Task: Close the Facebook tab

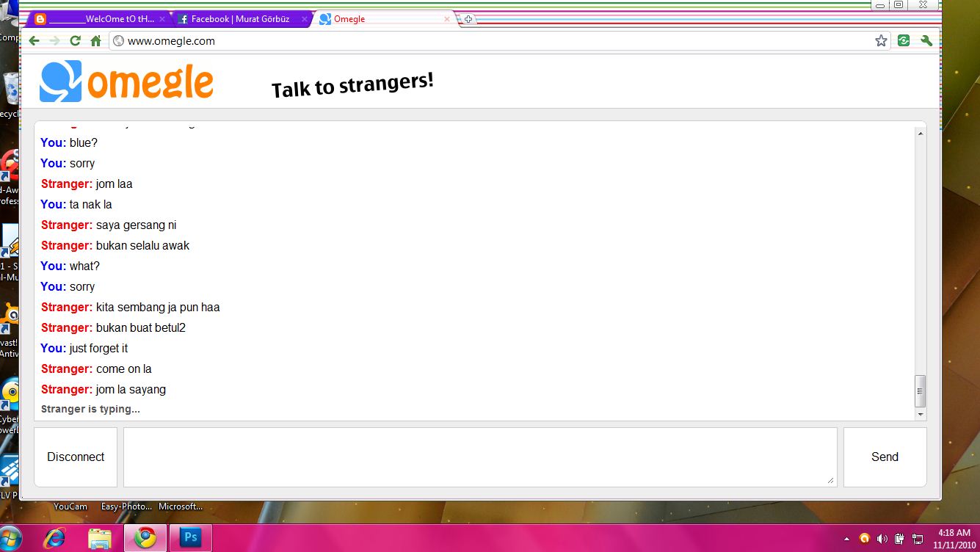Action: point(304,19)
